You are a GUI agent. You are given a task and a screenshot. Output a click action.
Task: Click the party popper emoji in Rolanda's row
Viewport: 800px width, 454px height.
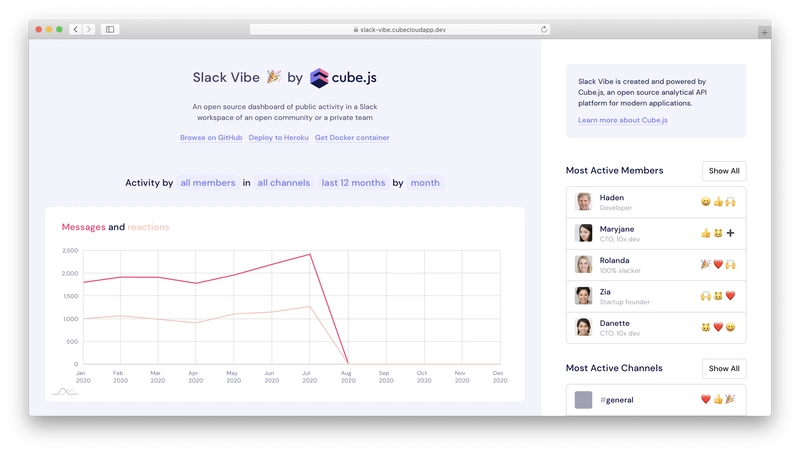(706, 264)
